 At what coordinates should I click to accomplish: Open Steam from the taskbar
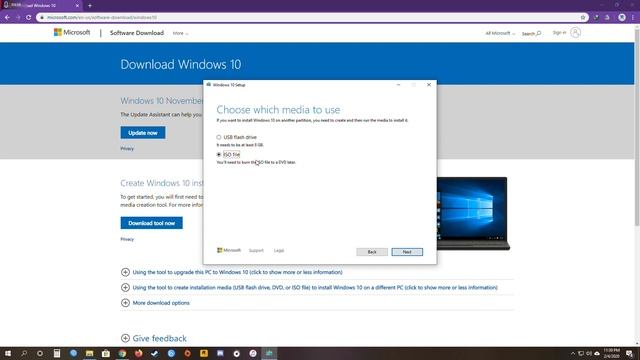[x=155, y=353]
